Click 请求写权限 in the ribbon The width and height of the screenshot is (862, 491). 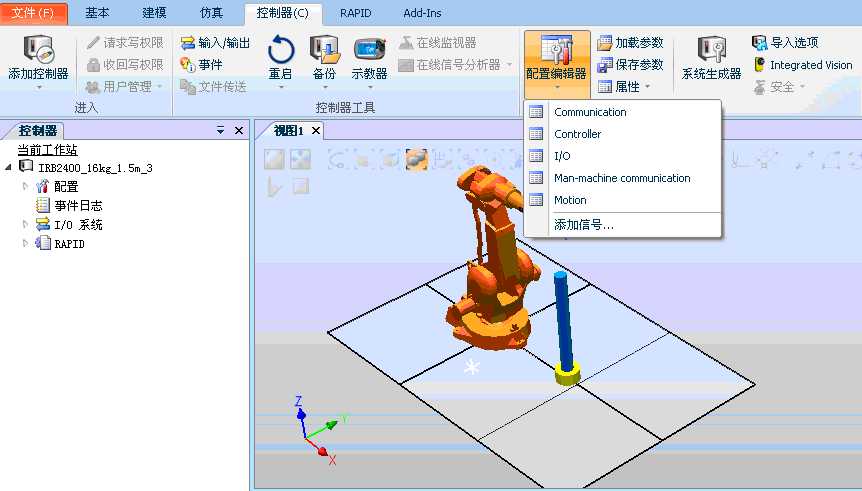coord(125,42)
